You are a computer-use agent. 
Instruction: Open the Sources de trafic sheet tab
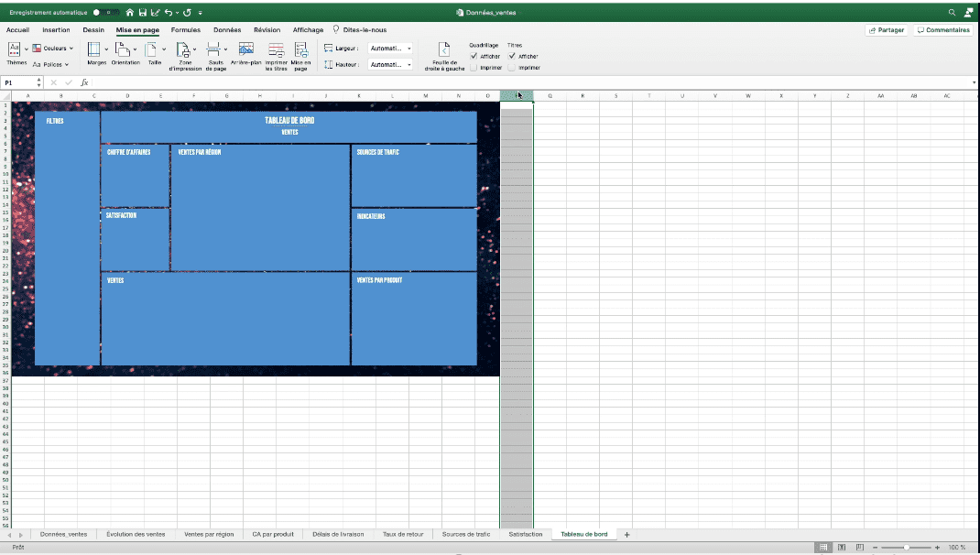[467, 534]
